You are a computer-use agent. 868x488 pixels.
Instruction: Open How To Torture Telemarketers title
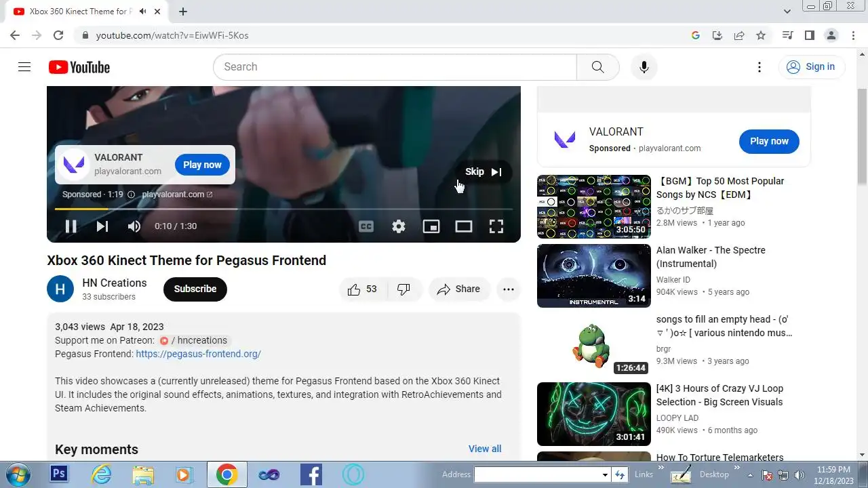pos(719,457)
